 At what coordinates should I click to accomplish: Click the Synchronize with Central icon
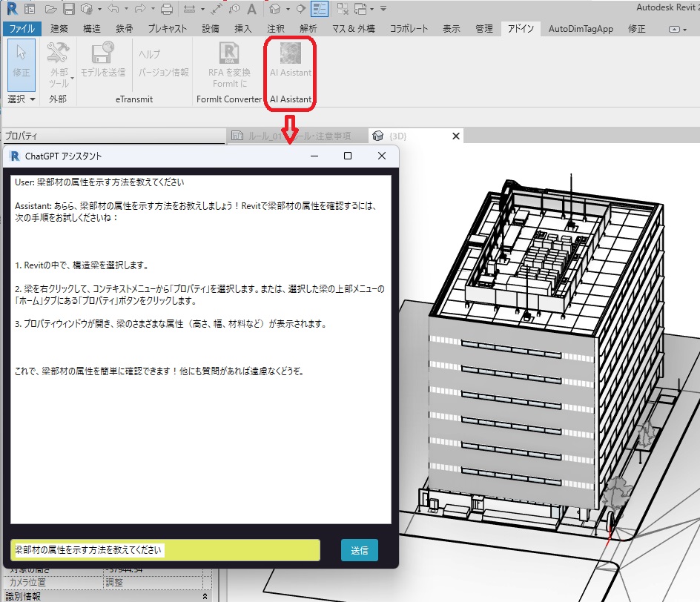(87, 9)
